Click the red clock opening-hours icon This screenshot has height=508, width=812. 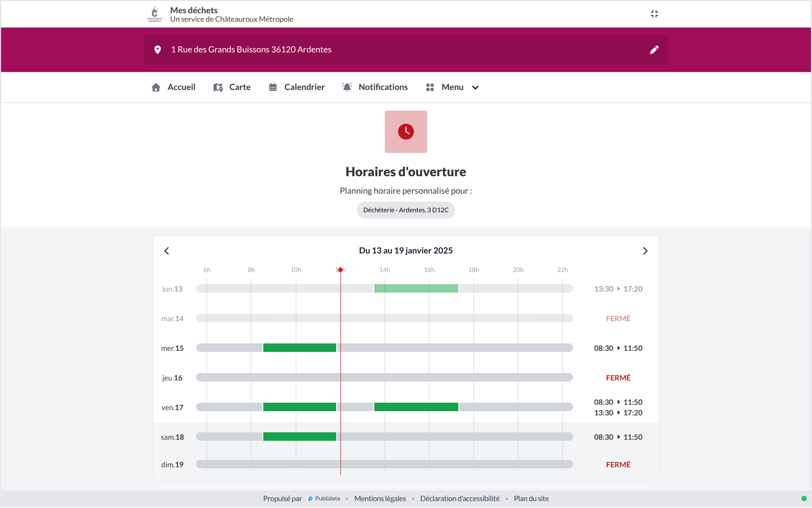[x=406, y=132]
